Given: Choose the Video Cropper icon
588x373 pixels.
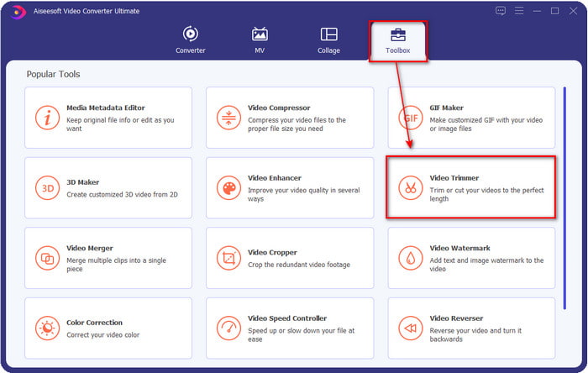Looking at the screenshot, I should pyautogui.click(x=228, y=257).
